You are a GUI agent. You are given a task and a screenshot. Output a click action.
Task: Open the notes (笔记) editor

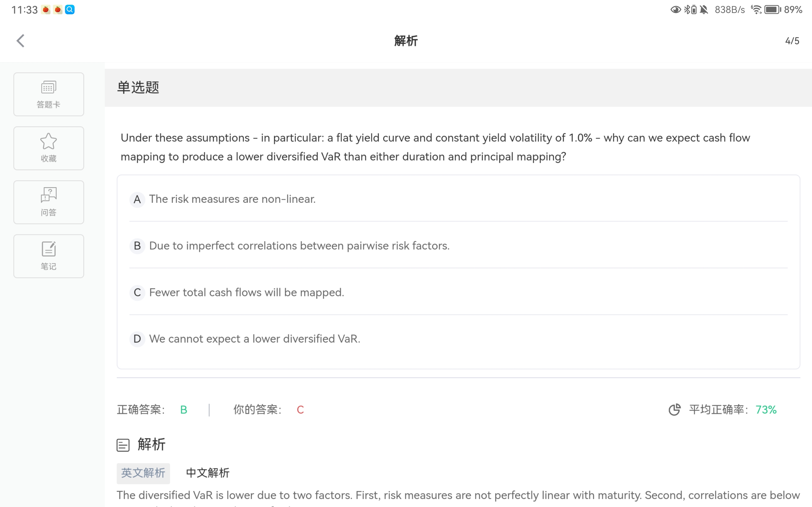point(49,256)
